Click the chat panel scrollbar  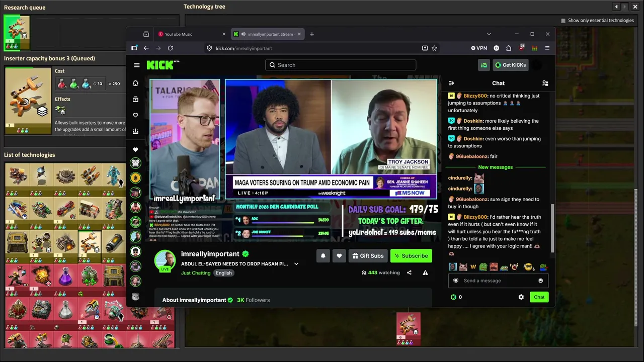pyautogui.click(x=552, y=229)
